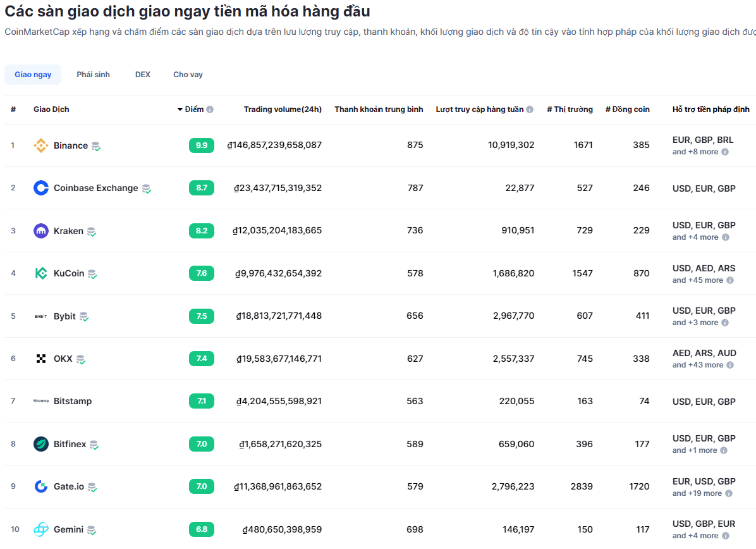Expand 'and +8 more' for Binance
The image size is (756, 549).
pyautogui.click(x=695, y=152)
